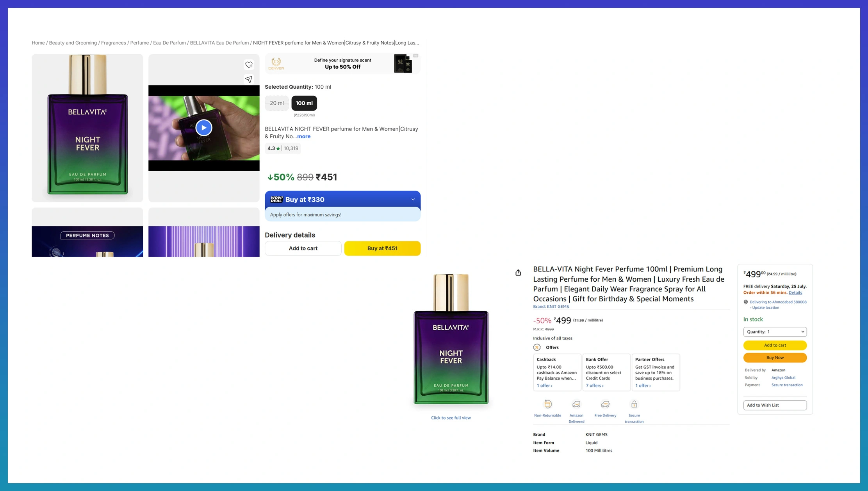Viewport: 868px width, 491px height.
Task: Open the main Night Fever bottle image
Action: (x=87, y=128)
